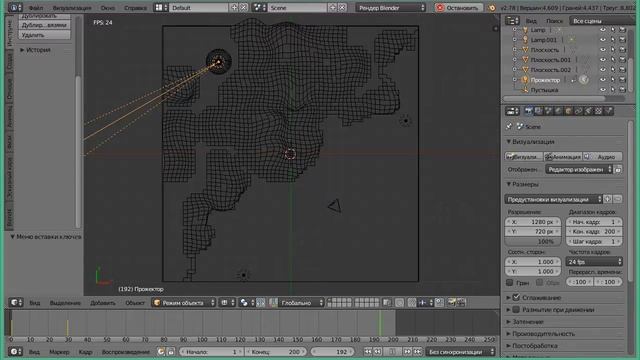This screenshot has height=360, width=640.
Task: Click the properties editor type icon
Action: [512, 111]
